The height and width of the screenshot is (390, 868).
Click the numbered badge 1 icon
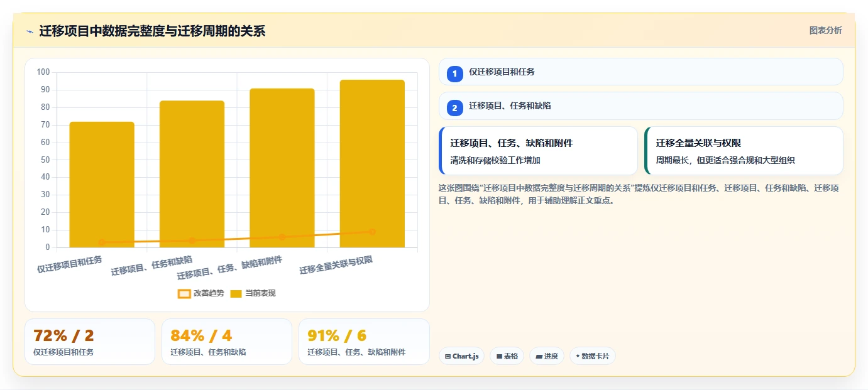click(454, 73)
